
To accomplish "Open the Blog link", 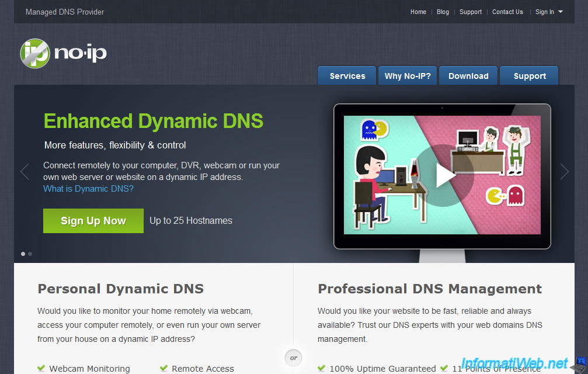I will pos(443,12).
